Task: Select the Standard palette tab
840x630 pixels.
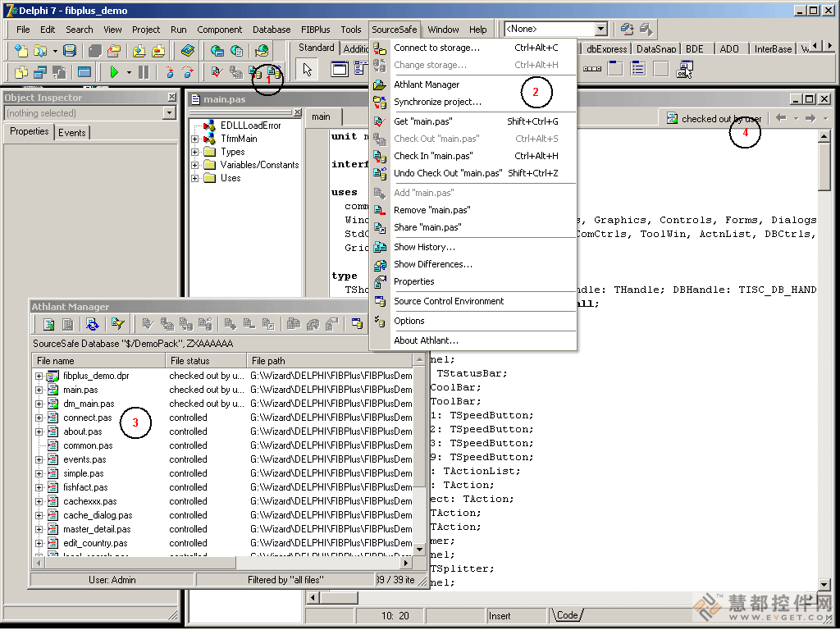Action: coord(316,48)
